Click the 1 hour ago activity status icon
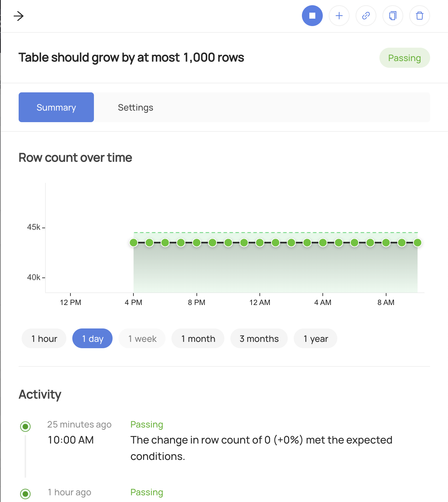Image resolution: width=448 pixels, height=502 pixels. [x=25, y=494]
